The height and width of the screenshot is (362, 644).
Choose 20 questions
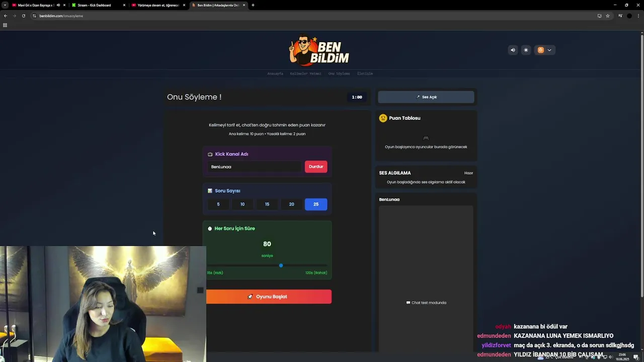tap(291, 204)
